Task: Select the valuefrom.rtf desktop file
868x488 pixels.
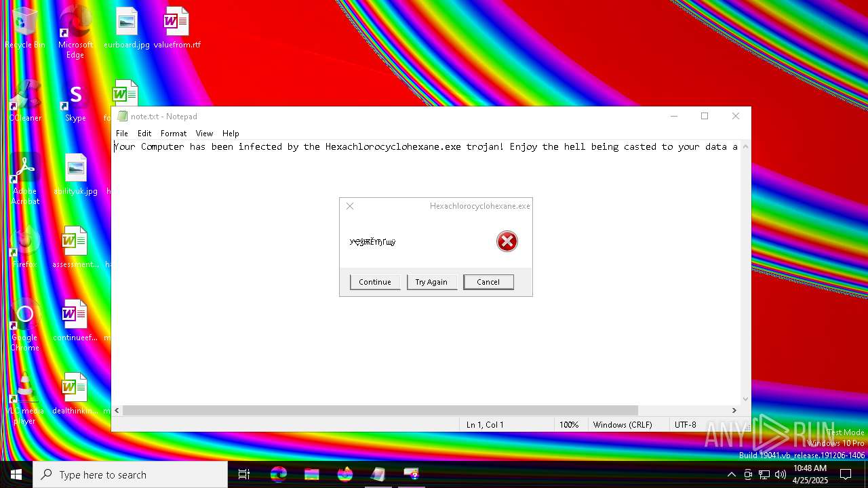Action: coord(177,28)
